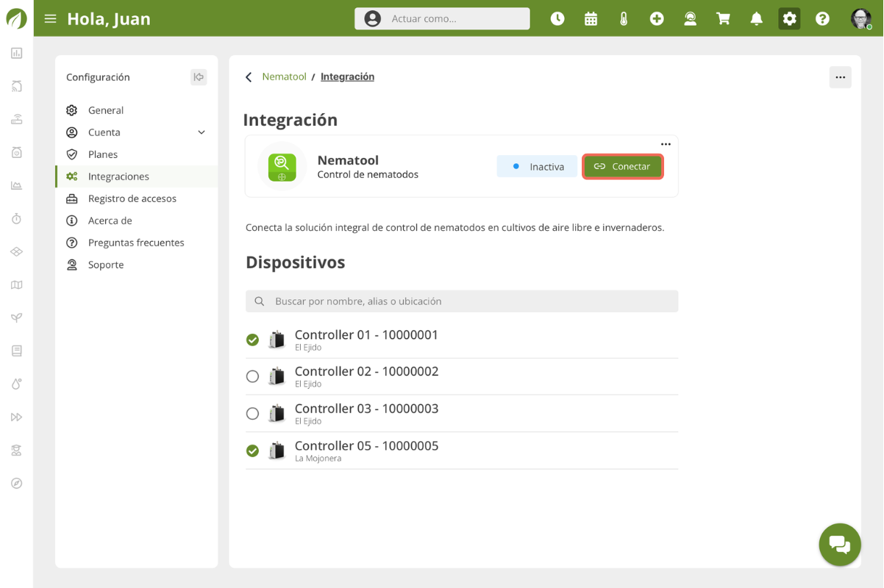The image size is (884, 588).
Task: Open the chat bubble widget
Action: [839, 545]
